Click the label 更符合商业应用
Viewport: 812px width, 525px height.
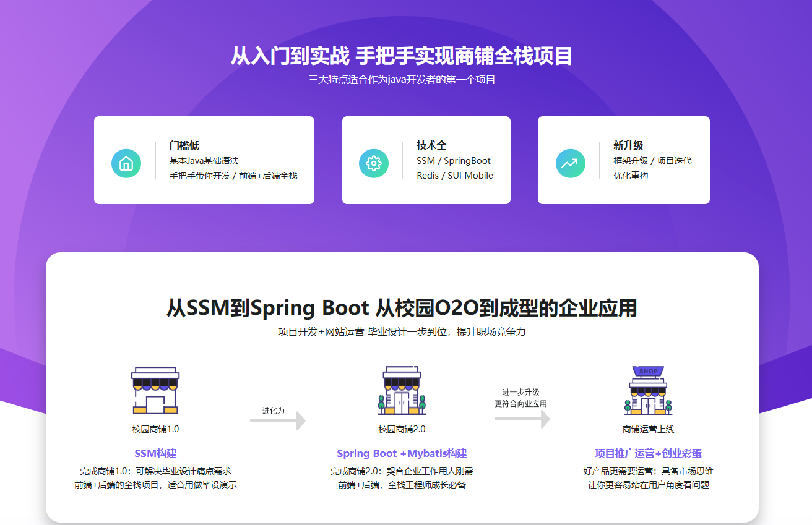pos(520,404)
